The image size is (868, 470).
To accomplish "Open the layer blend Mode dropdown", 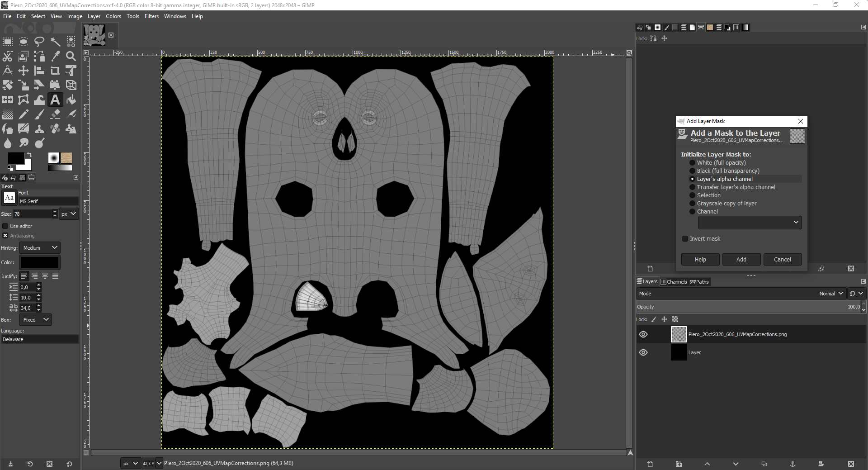I will point(831,293).
